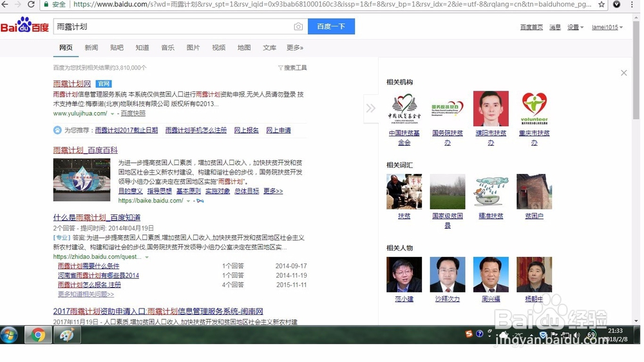The height and width of the screenshot is (362, 644).
Task: Open 更多知道相关问题>> link
Action: pos(86,294)
